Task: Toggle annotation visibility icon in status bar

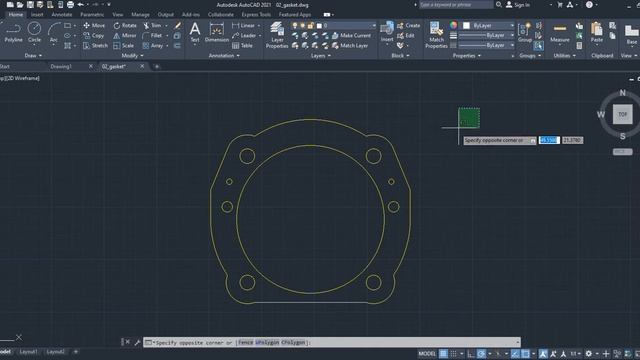Action: 543,353
